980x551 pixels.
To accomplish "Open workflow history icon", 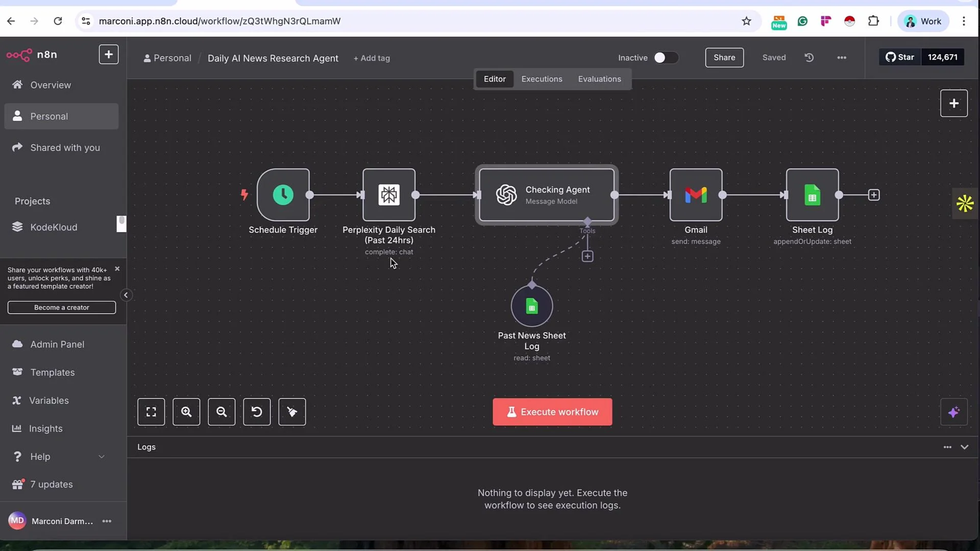I will point(809,58).
